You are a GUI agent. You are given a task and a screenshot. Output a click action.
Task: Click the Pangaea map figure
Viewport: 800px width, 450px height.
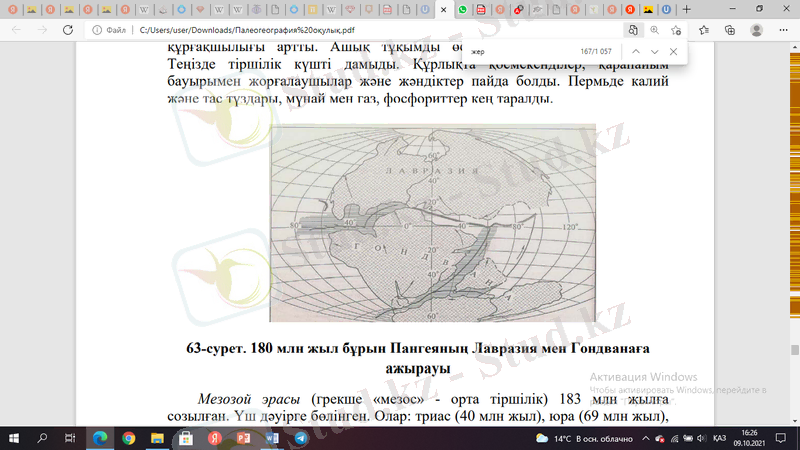pyautogui.click(x=432, y=222)
